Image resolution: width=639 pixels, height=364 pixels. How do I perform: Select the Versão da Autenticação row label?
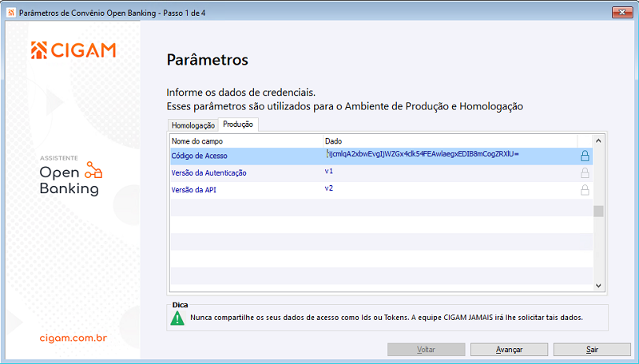[x=208, y=173]
